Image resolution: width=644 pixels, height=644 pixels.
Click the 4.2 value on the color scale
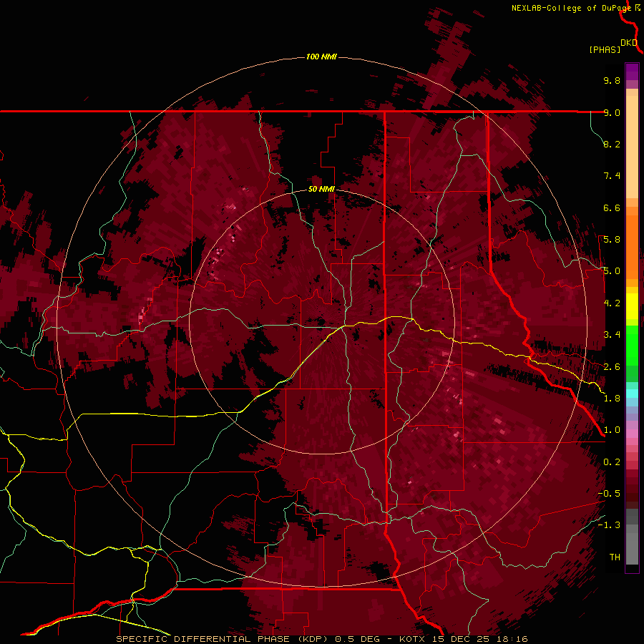coord(612,303)
